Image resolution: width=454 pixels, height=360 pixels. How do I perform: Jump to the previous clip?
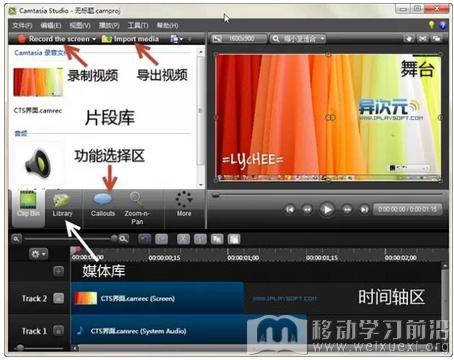[x=290, y=210]
